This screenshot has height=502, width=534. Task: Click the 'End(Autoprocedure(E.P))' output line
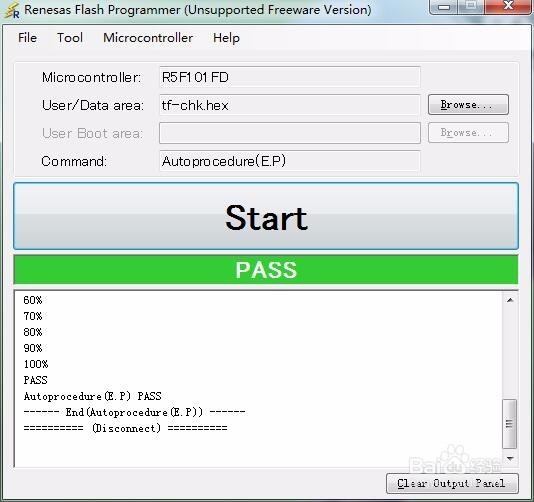(x=134, y=412)
